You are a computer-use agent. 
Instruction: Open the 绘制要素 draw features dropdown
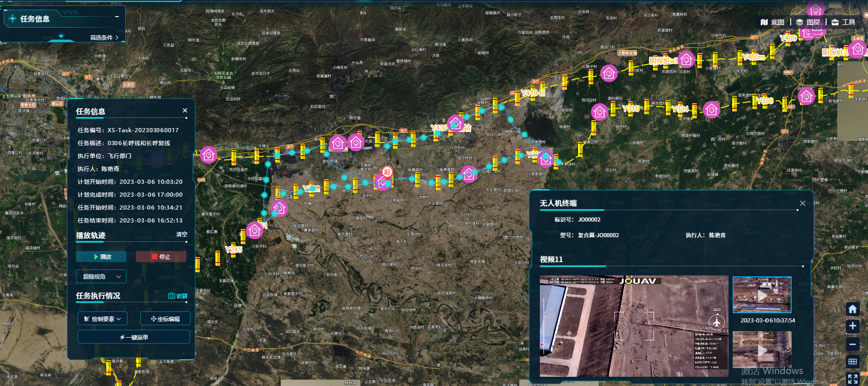pyautogui.click(x=102, y=318)
